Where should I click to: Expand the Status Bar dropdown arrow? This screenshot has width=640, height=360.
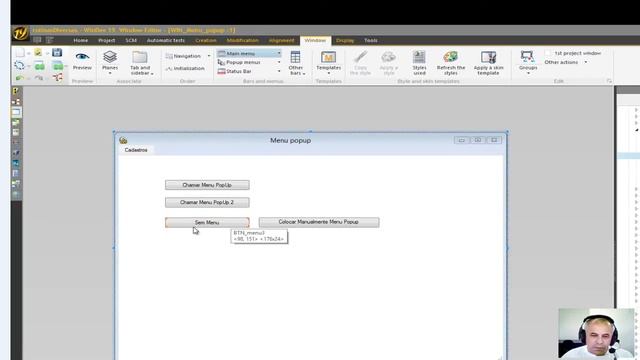pos(279,71)
